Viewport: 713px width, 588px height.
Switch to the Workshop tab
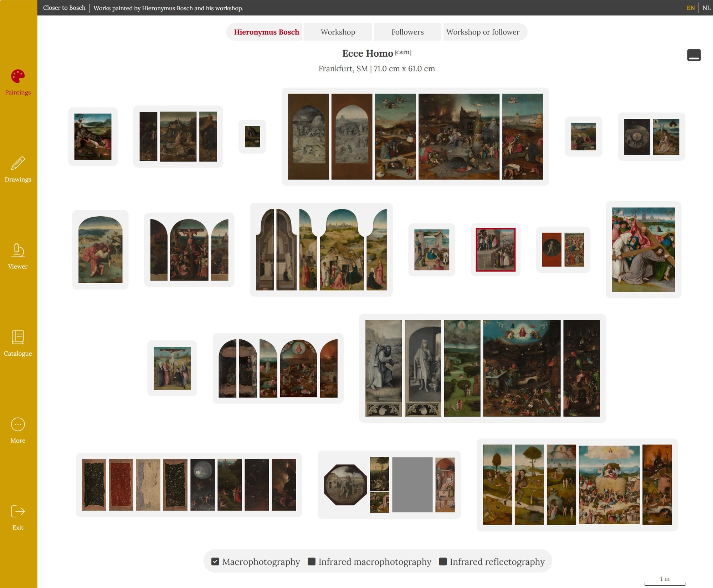point(338,32)
